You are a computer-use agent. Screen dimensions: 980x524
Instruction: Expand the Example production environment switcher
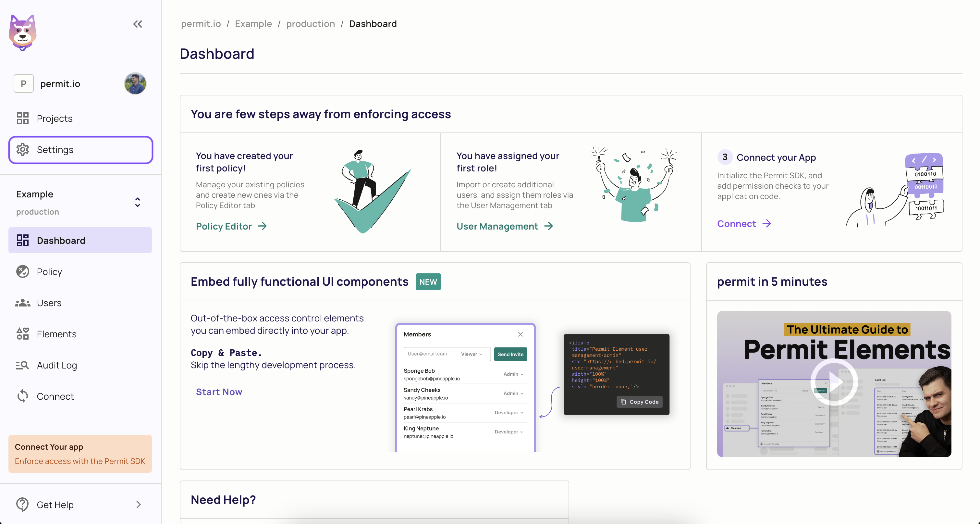point(137,202)
